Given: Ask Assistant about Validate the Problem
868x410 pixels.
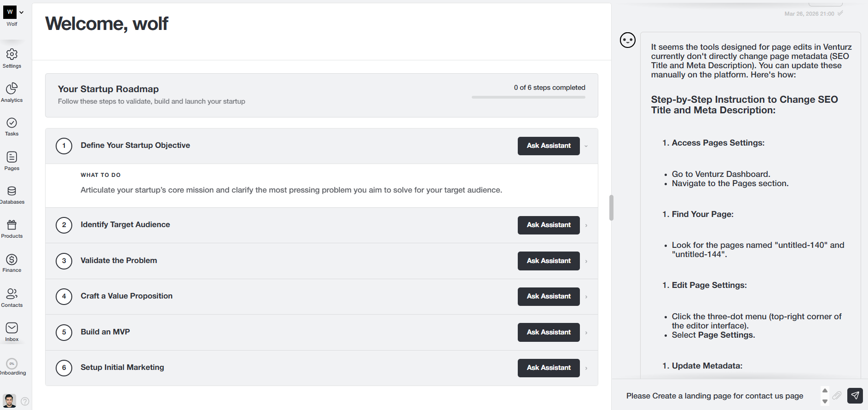Looking at the screenshot, I should click(548, 261).
